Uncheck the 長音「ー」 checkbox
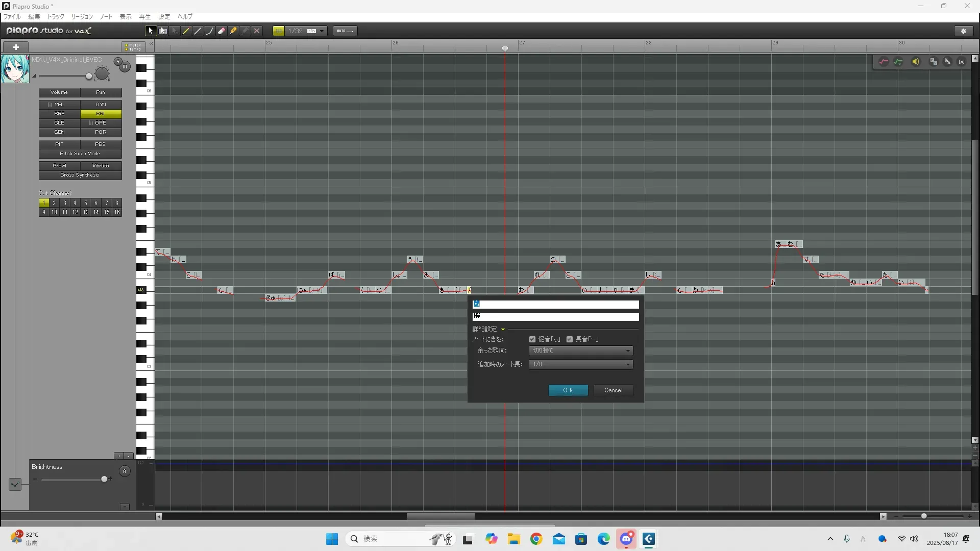This screenshot has width=980, height=551. pyautogui.click(x=570, y=339)
